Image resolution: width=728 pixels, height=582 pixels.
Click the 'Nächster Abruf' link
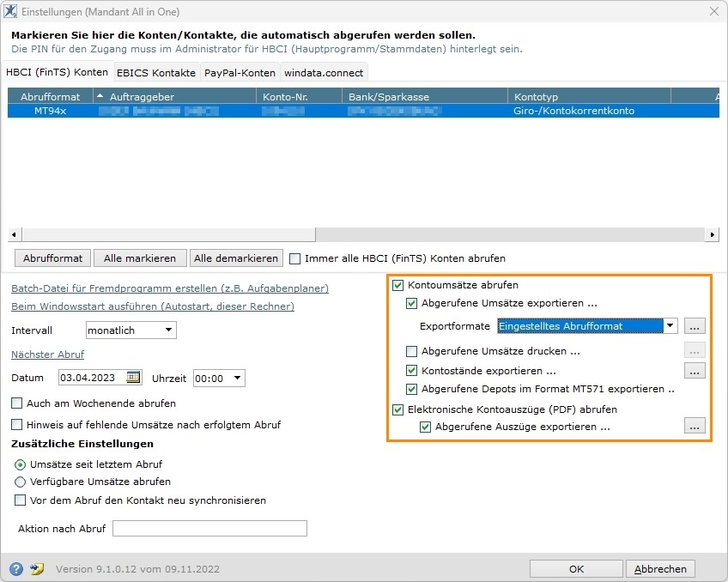(48, 355)
